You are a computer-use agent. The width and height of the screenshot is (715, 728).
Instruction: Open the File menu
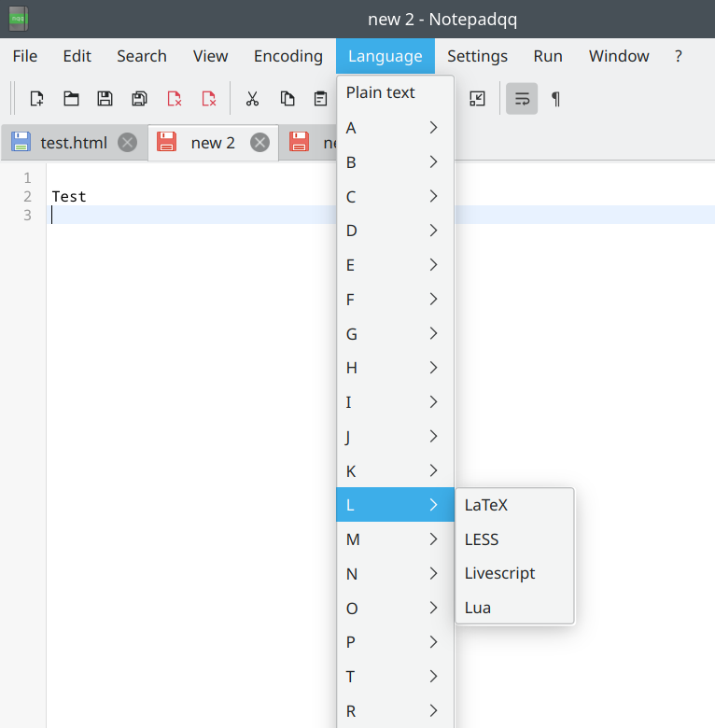point(25,56)
